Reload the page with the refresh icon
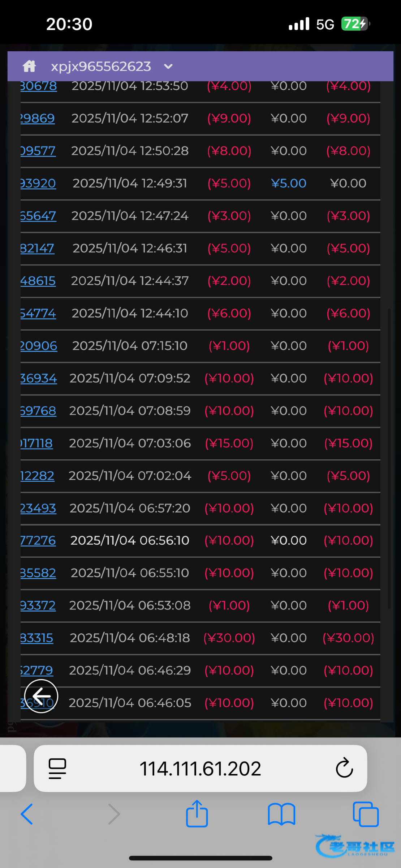The height and width of the screenshot is (868, 401). pos(344,768)
